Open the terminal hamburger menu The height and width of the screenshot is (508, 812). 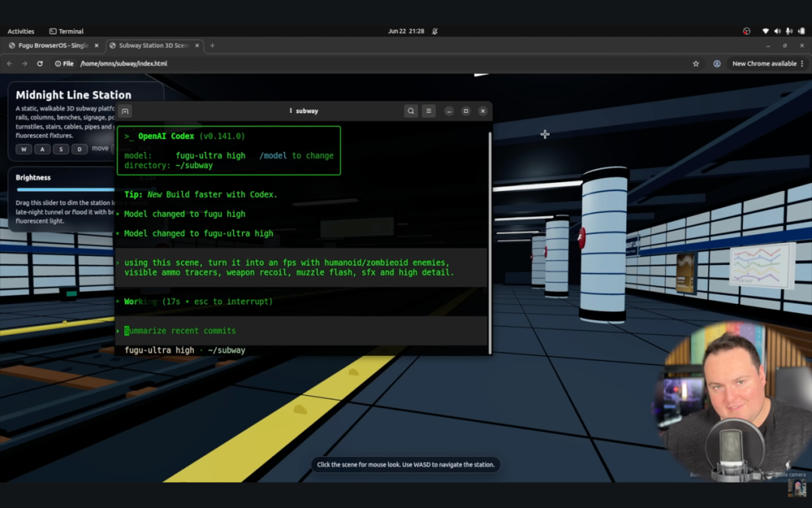pos(429,111)
